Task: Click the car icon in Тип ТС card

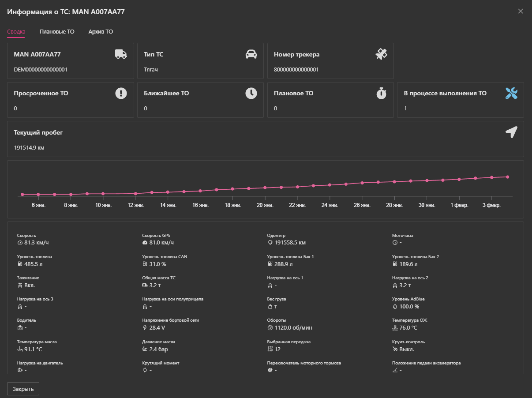Action: click(x=251, y=54)
